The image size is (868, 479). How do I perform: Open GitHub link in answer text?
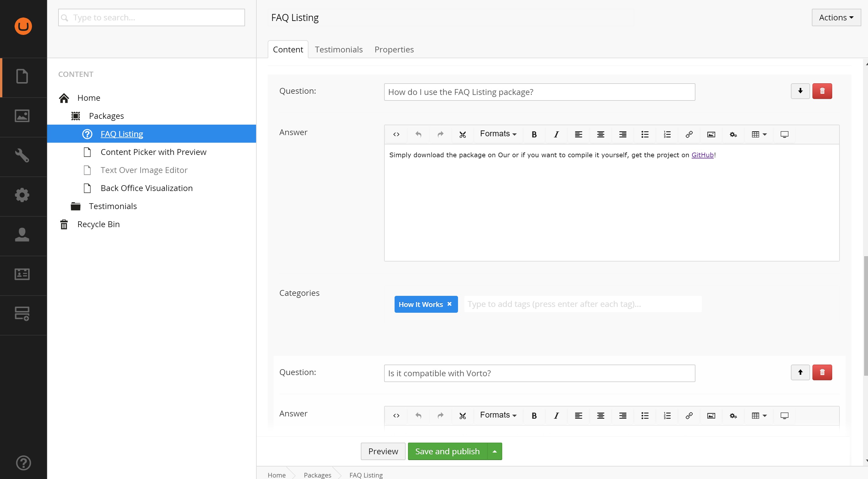[x=702, y=155]
